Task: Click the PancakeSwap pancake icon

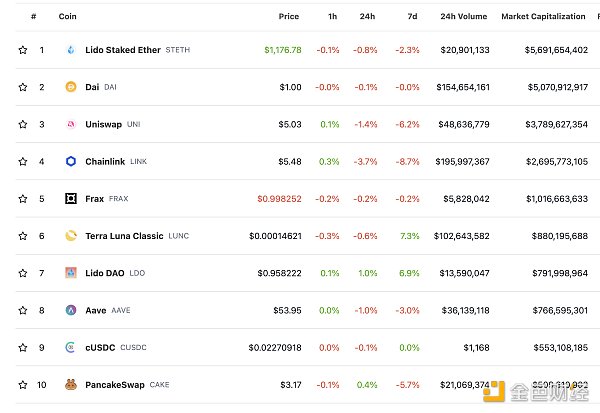Action: tap(71, 384)
